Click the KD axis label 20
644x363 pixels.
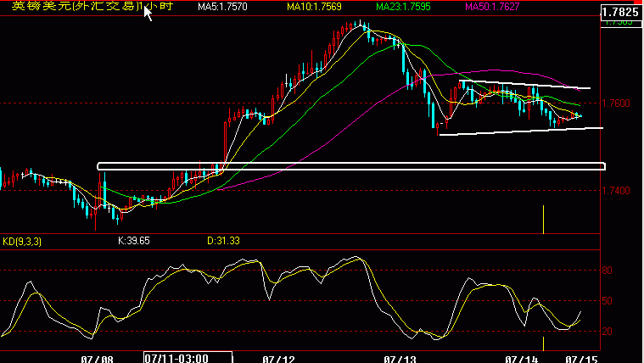607,332
